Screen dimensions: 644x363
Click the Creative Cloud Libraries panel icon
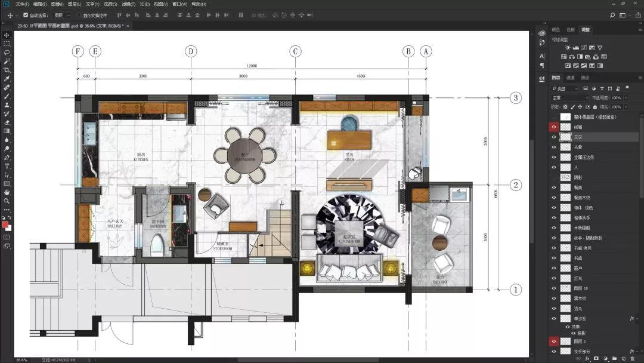pos(541,33)
